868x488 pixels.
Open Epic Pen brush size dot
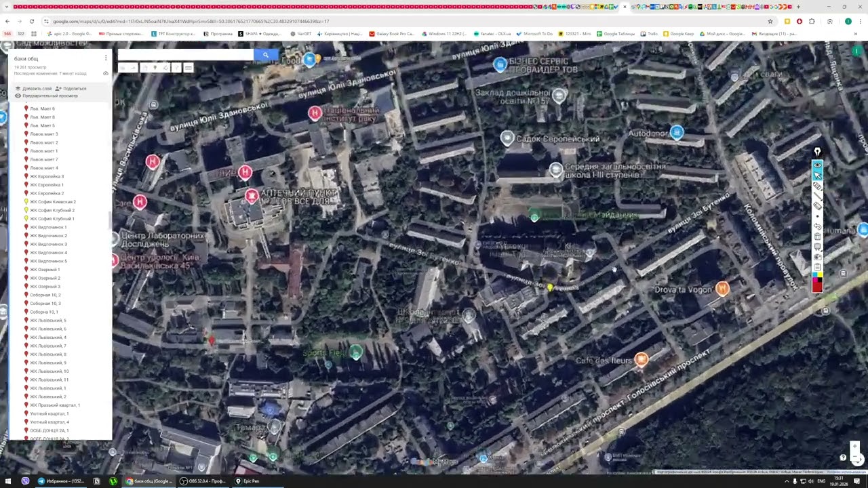[x=817, y=216]
